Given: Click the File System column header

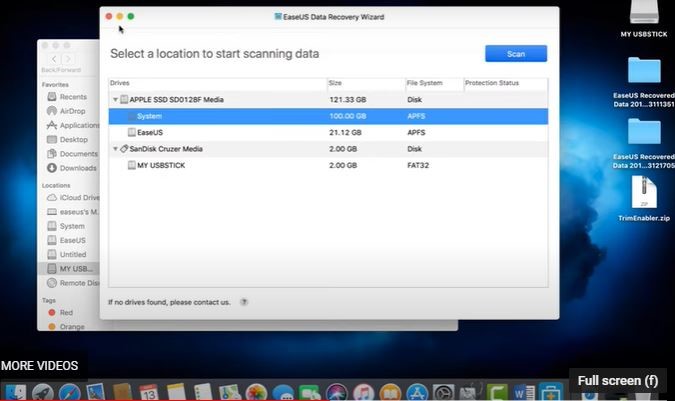Looking at the screenshot, I should (434, 83).
